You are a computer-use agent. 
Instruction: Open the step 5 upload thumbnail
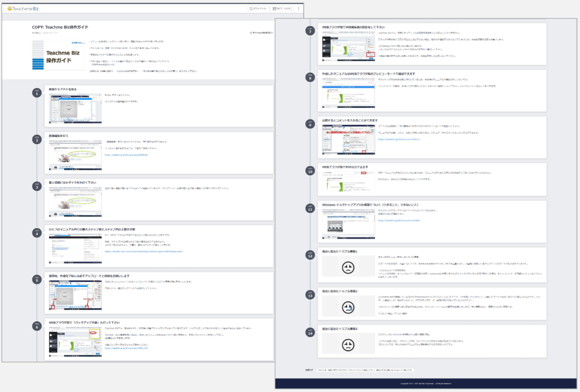pos(75,295)
